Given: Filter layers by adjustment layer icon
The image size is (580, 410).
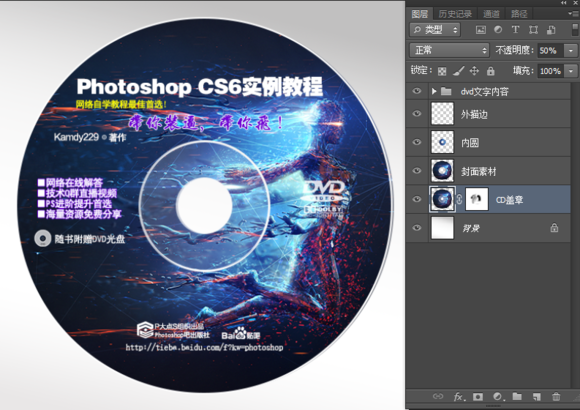Looking at the screenshot, I should coord(498,30).
